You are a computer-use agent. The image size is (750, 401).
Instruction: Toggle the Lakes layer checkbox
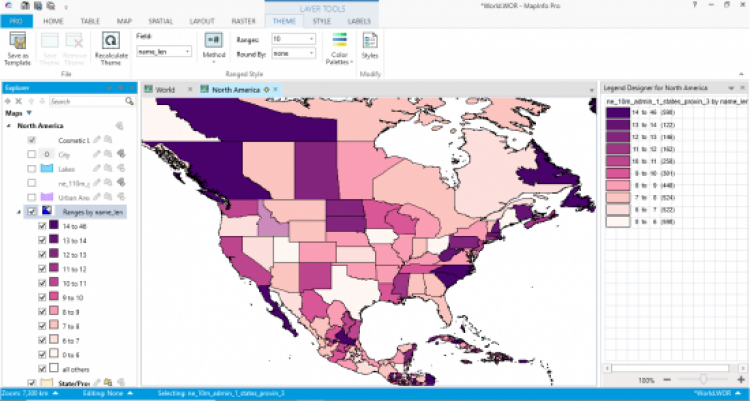coord(32,169)
